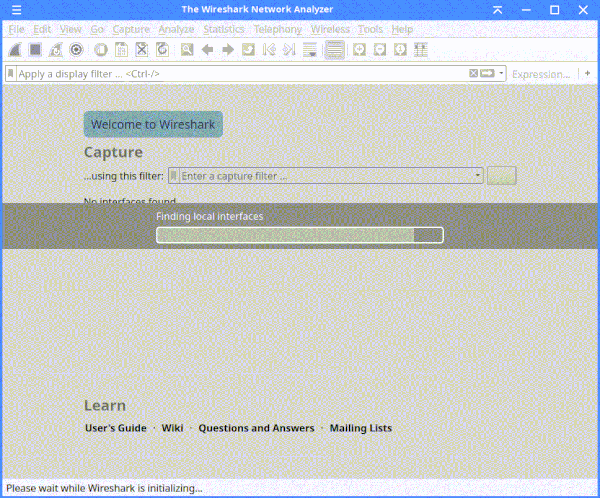
Task: Open display filter history dropdown arrow
Action: click(501, 73)
